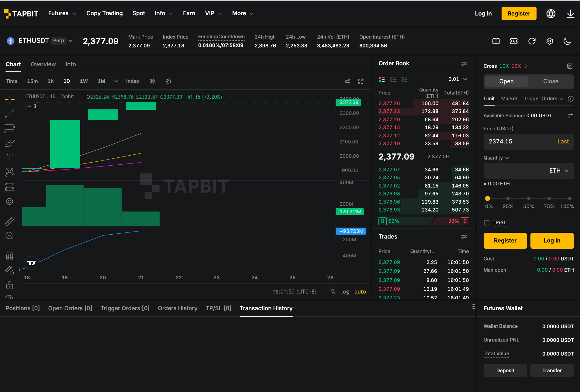Open the layout switch icon
The image size is (580, 392).
pos(496,41)
